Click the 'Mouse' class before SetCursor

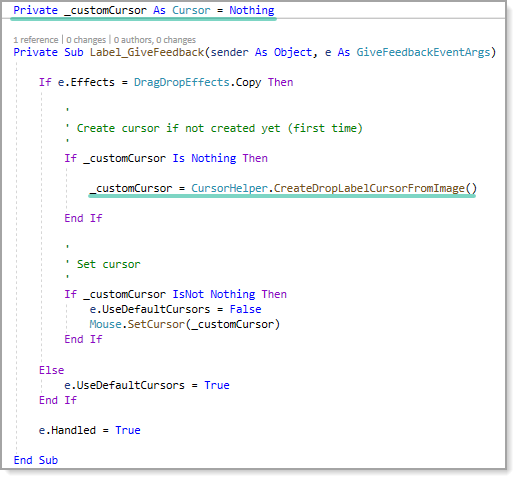105,324
